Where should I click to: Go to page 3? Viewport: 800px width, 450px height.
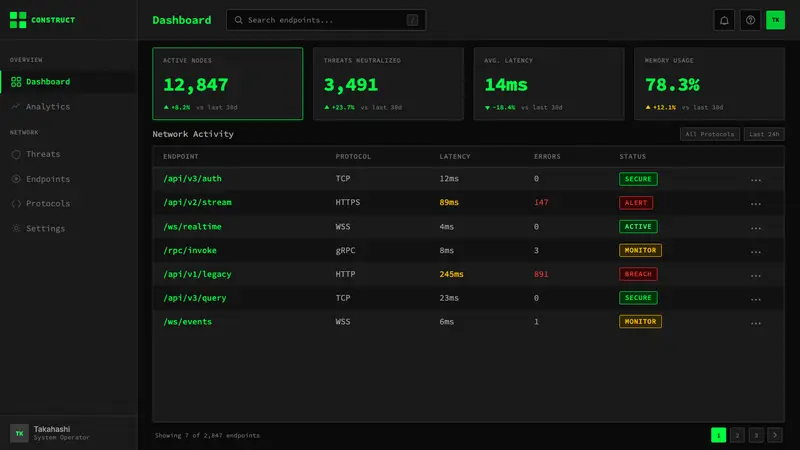tap(756, 435)
